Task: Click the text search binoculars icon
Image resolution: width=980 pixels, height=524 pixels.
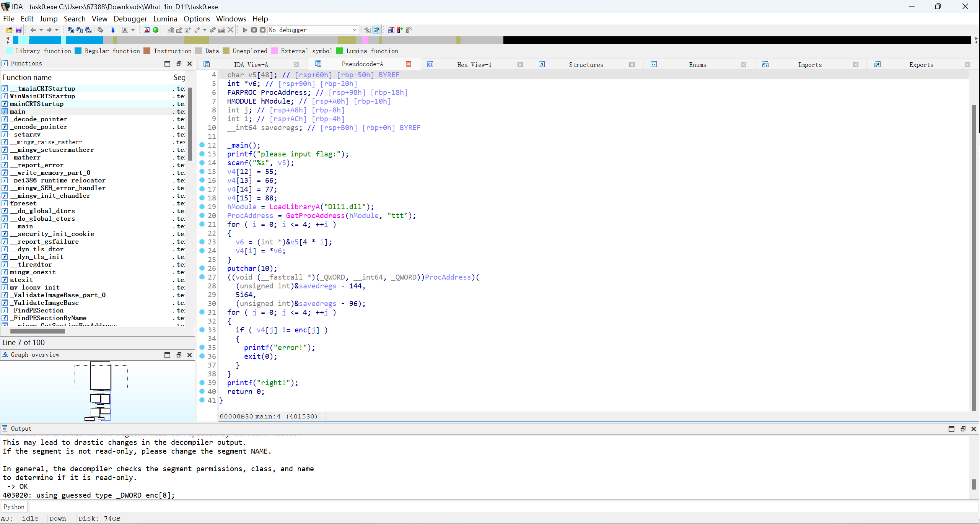Action: [80, 30]
